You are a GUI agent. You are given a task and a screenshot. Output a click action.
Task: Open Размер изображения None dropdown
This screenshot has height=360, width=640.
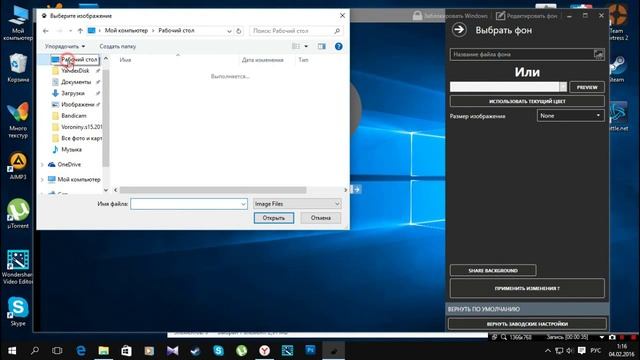click(x=570, y=116)
